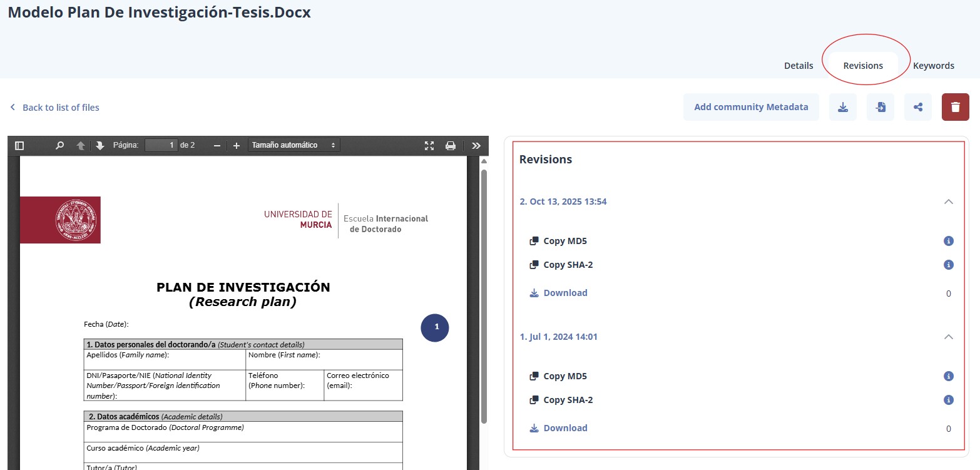
Task: Share the file using the share icon
Action: click(917, 107)
